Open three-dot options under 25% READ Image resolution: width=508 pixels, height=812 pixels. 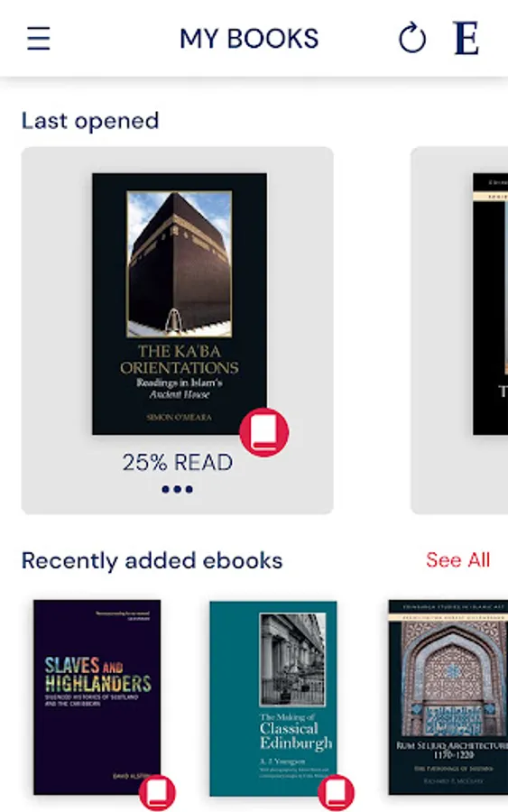pyautogui.click(x=177, y=489)
